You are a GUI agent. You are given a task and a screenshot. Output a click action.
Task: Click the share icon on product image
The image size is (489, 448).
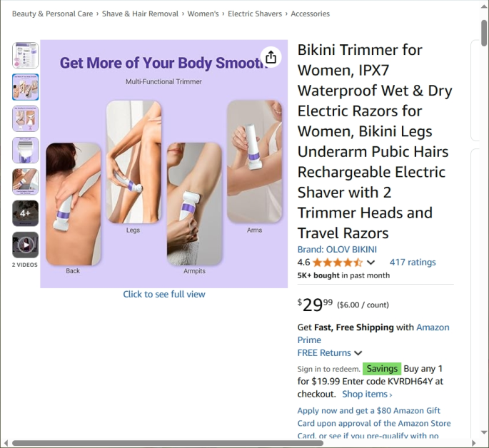pos(271,57)
